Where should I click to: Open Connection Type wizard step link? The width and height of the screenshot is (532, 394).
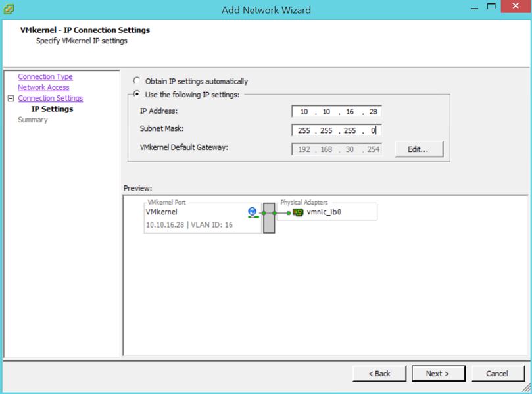coord(45,77)
